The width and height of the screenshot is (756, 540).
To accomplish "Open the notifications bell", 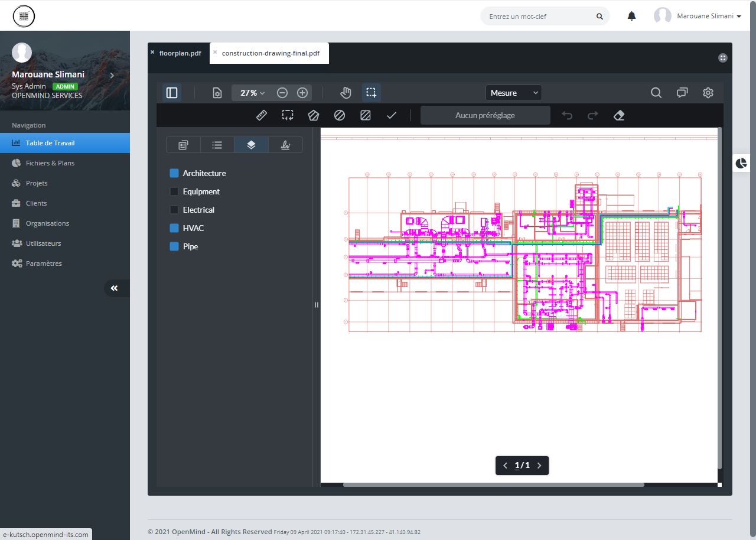I will coord(631,17).
